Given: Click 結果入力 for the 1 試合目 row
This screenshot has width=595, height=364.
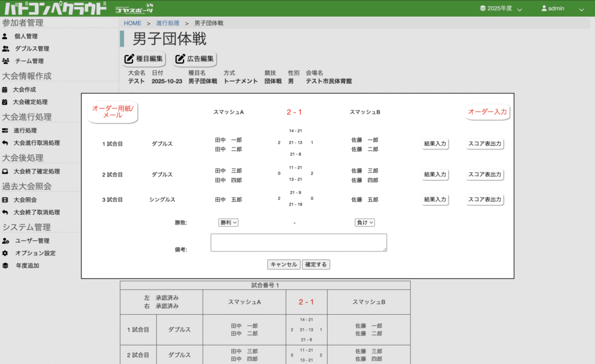Looking at the screenshot, I should click(435, 144).
